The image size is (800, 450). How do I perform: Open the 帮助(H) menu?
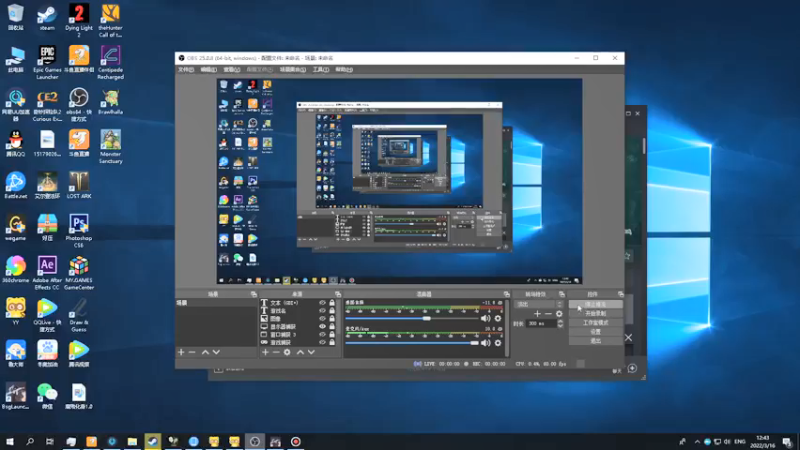point(344,69)
